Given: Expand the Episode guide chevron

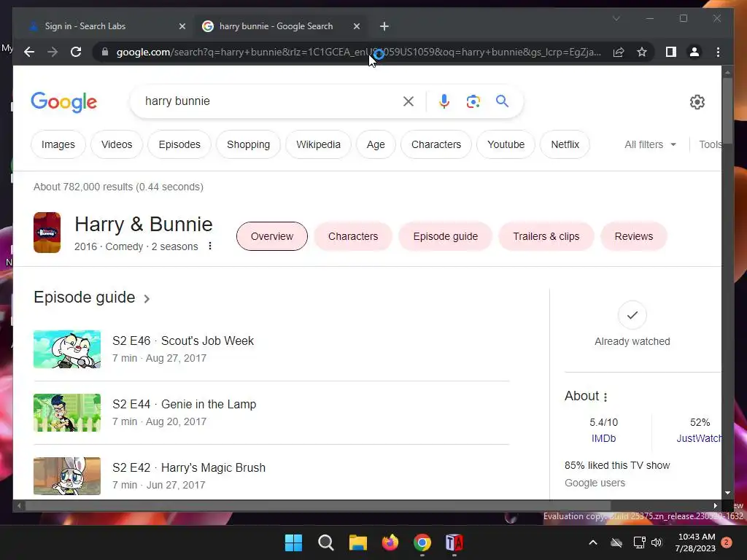Looking at the screenshot, I should [x=147, y=298].
